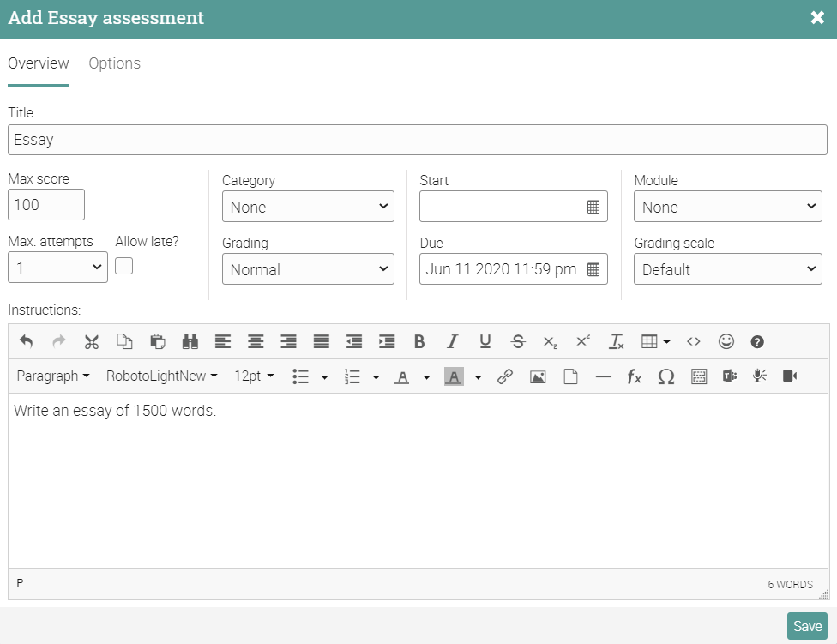837x644 pixels.
Task: Clear text formatting
Action: coord(617,341)
